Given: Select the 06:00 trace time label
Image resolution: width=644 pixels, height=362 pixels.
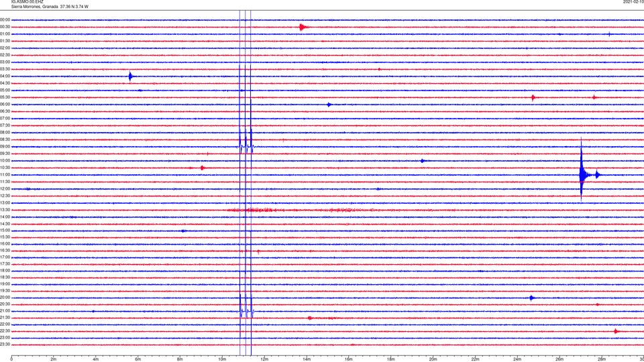Looking at the screenshot, I should coord(5,105).
